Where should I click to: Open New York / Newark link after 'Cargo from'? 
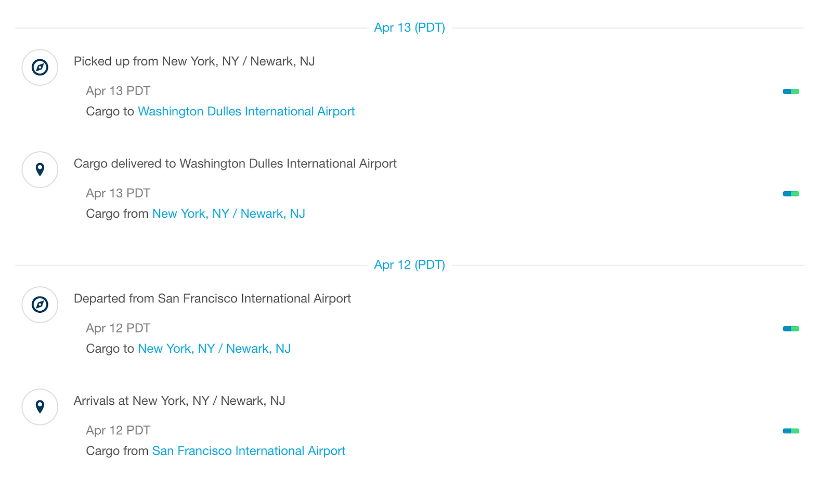point(228,214)
